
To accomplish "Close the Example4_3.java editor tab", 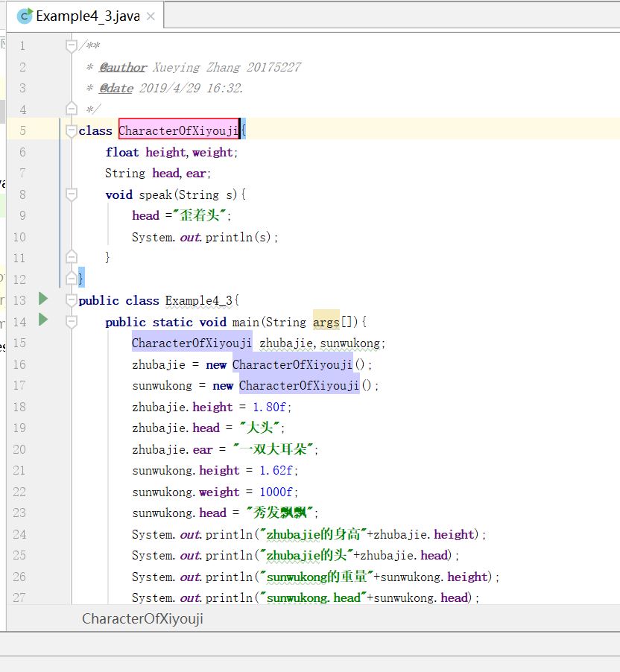I will click(x=152, y=16).
